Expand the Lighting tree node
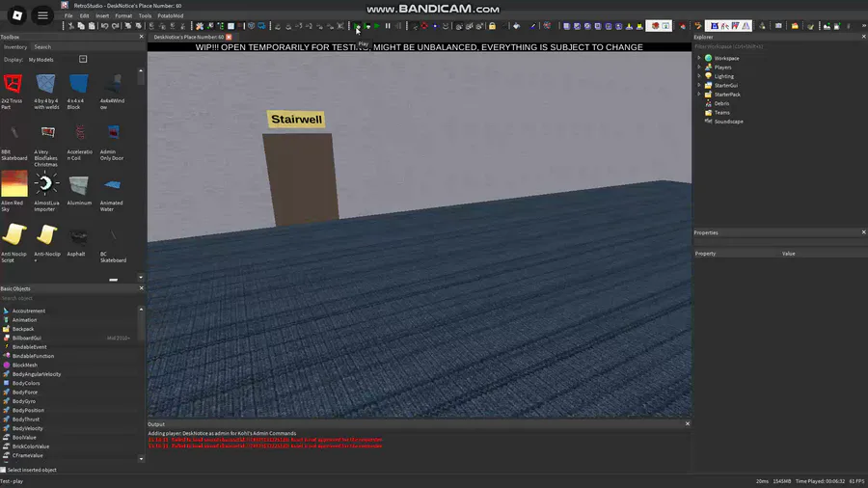Viewport: 868px width, 488px height. pyautogui.click(x=699, y=76)
